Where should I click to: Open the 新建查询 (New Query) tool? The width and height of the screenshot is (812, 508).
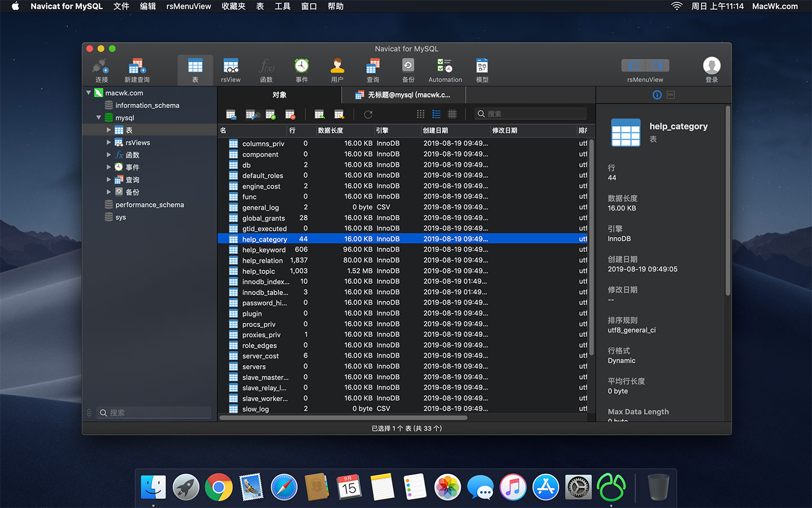point(136,69)
